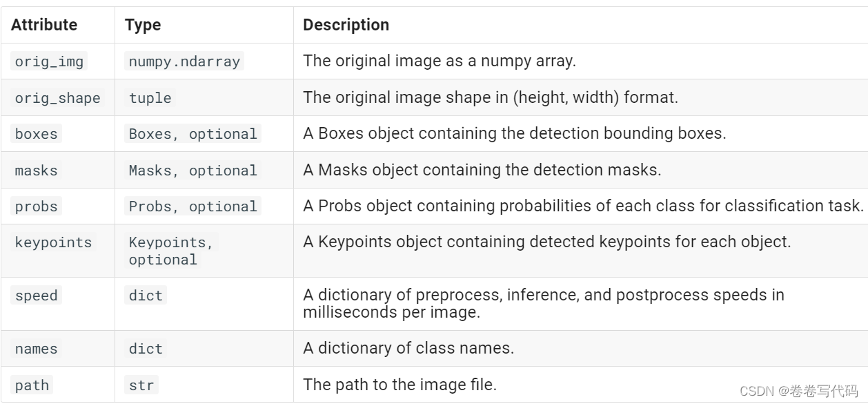The image size is (868, 404).
Task: Select the path attribute code label
Action: [x=32, y=385]
